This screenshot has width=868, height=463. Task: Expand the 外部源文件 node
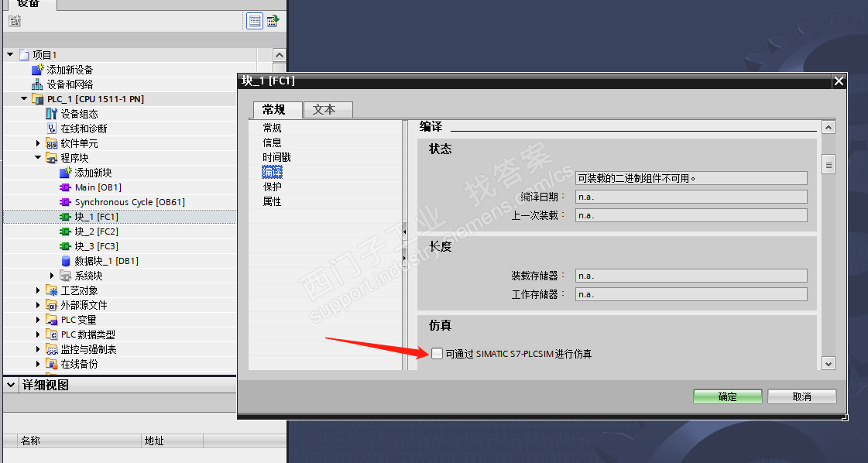38,305
